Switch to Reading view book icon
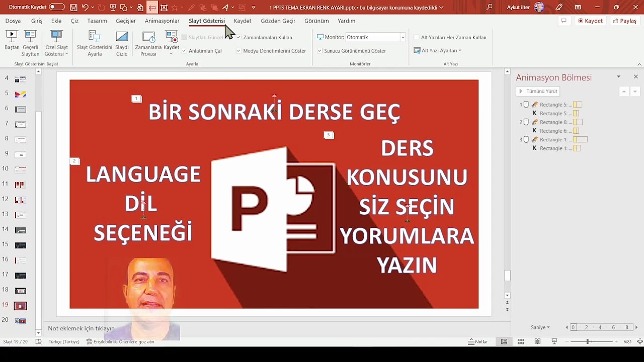 pos(537,341)
